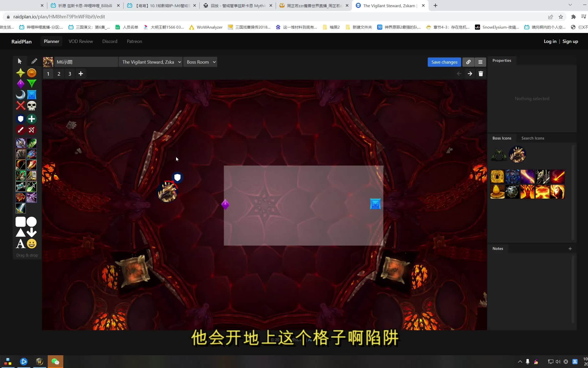The width and height of the screenshot is (588, 368).
Task: Click the copy link button
Action: pyautogui.click(x=468, y=62)
